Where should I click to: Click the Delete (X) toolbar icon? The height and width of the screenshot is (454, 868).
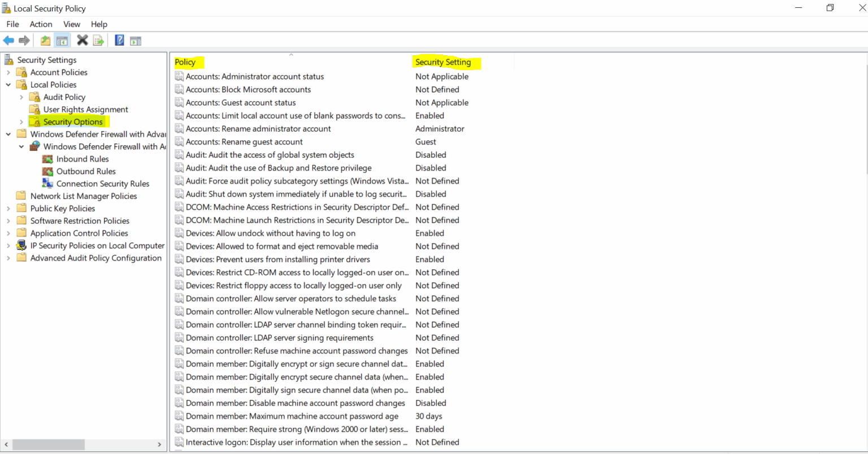pos(82,40)
